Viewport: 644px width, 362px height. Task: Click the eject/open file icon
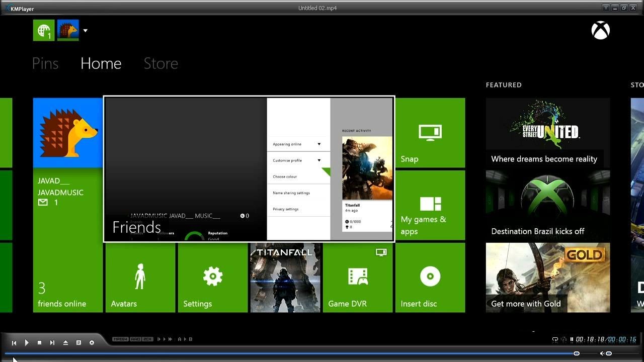(x=65, y=343)
